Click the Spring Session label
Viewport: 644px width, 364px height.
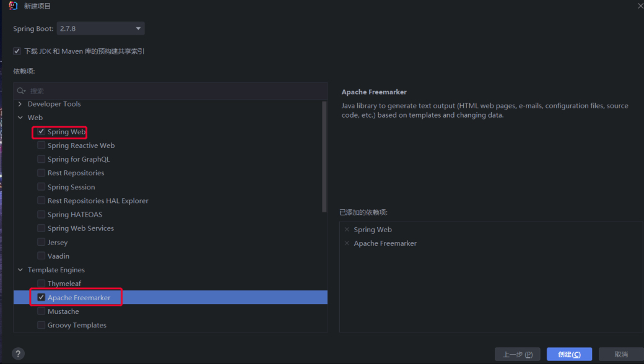71,187
